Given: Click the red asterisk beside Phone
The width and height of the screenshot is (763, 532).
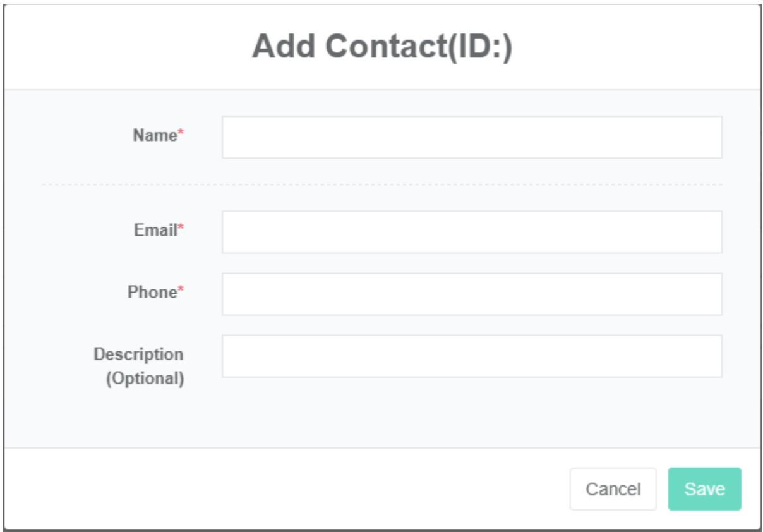Looking at the screenshot, I should tap(180, 291).
